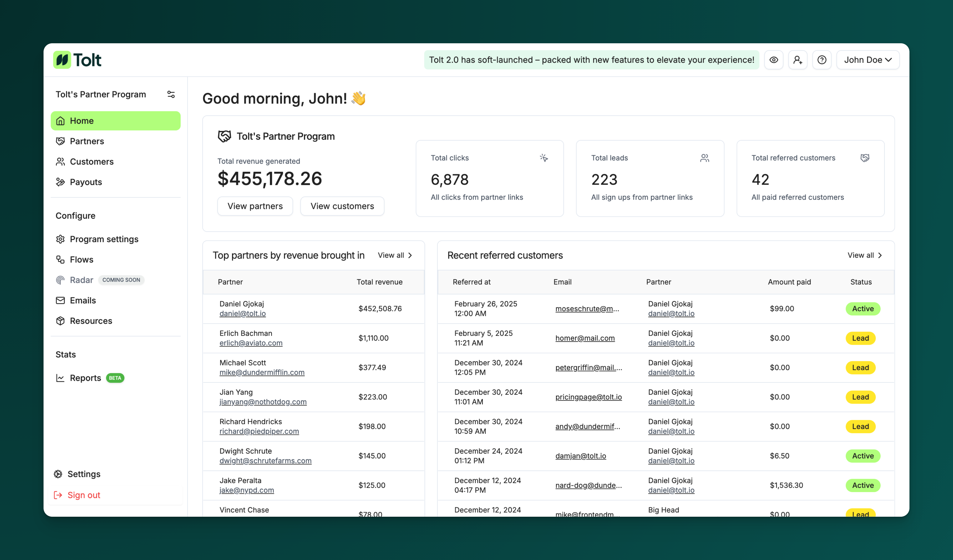Open the Payouts sidebar item
Image resolution: width=953 pixels, height=560 pixels.
(86, 182)
